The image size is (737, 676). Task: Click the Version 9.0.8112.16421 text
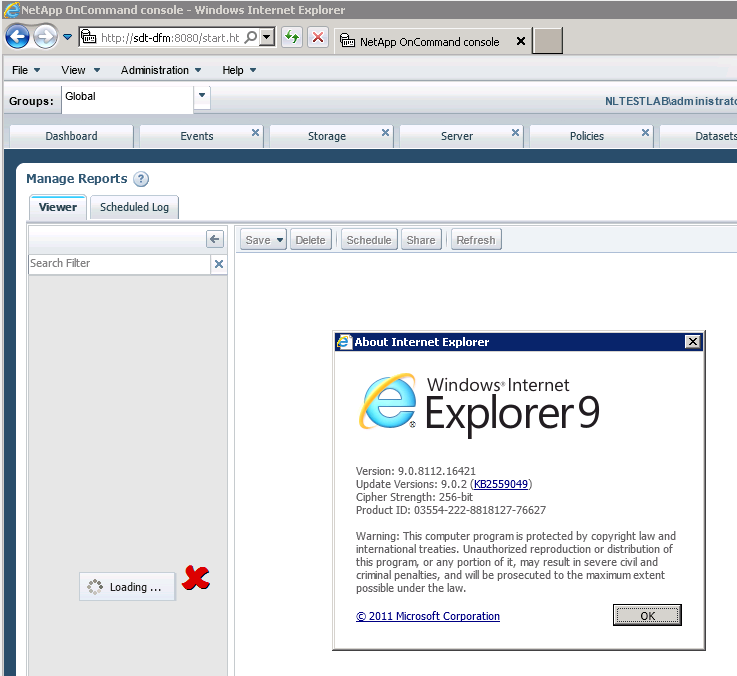pos(416,471)
